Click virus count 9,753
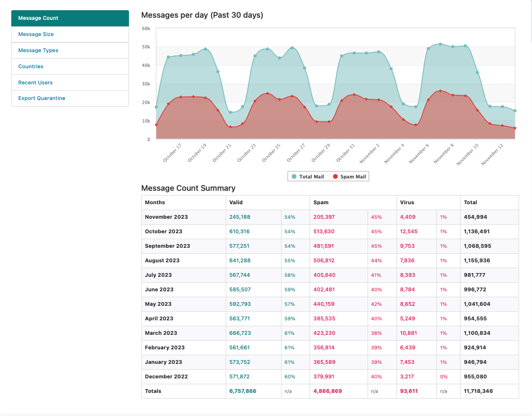The image size is (532, 416). (407, 246)
